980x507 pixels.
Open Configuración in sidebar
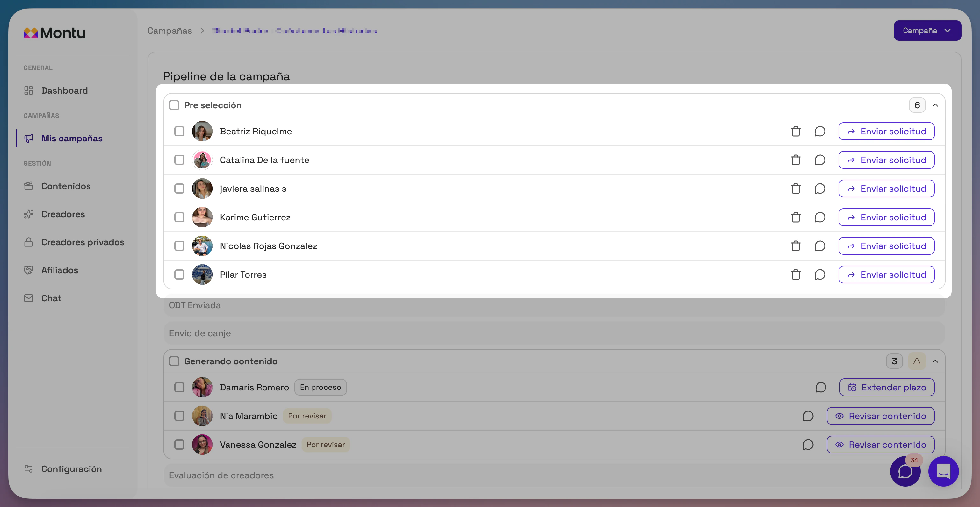point(63,468)
